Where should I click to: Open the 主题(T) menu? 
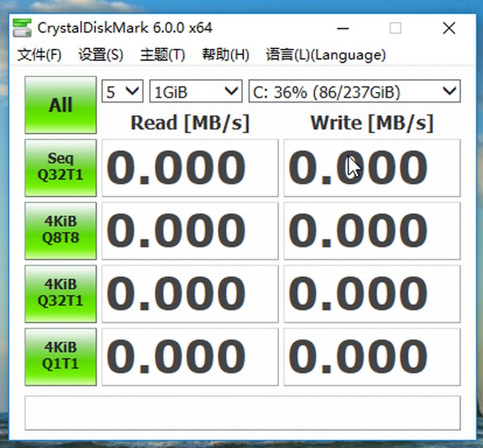click(162, 55)
